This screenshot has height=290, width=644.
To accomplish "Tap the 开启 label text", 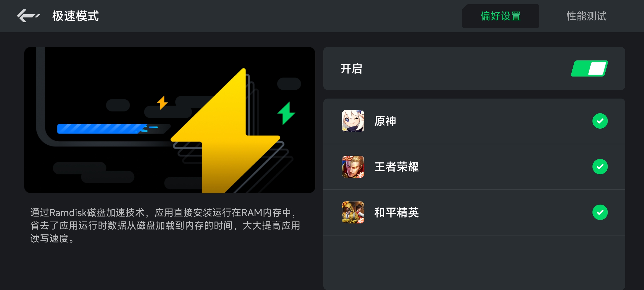I will tap(352, 68).
